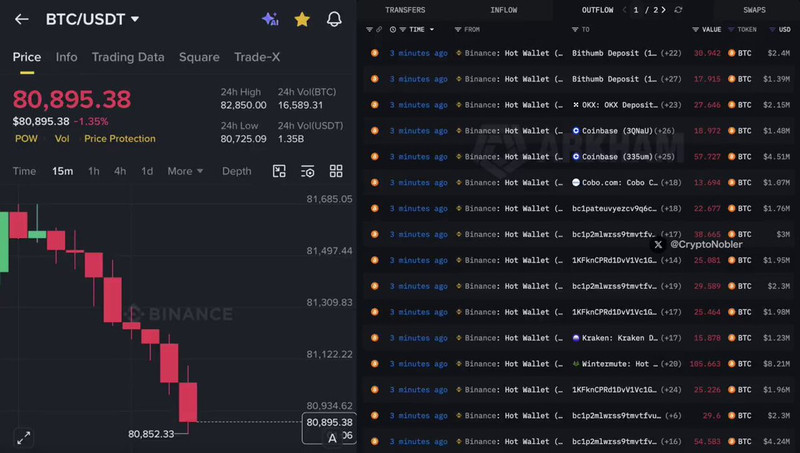Screen dimensions: 800x453
Task: Go back using the left arrow
Action: pyautogui.click(x=21, y=19)
